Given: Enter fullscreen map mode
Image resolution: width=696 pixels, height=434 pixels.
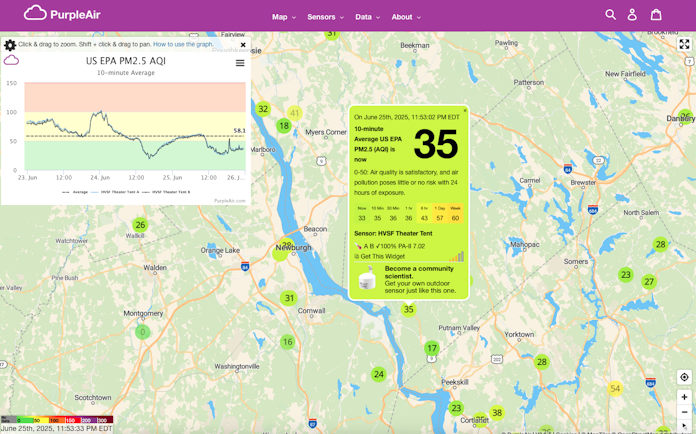Looking at the screenshot, I should (684, 45).
